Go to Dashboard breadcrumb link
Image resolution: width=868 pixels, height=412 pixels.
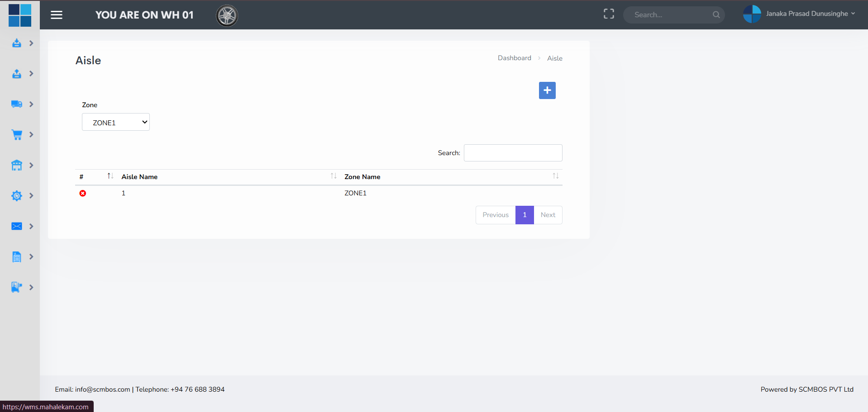point(514,58)
